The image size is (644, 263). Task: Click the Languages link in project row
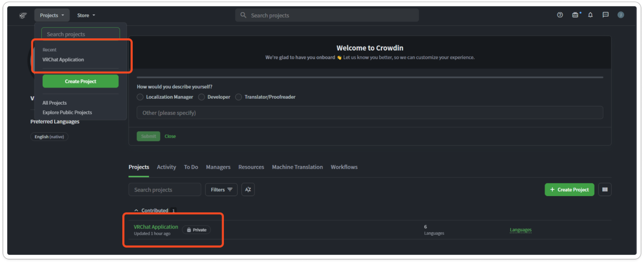pyautogui.click(x=521, y=230)
